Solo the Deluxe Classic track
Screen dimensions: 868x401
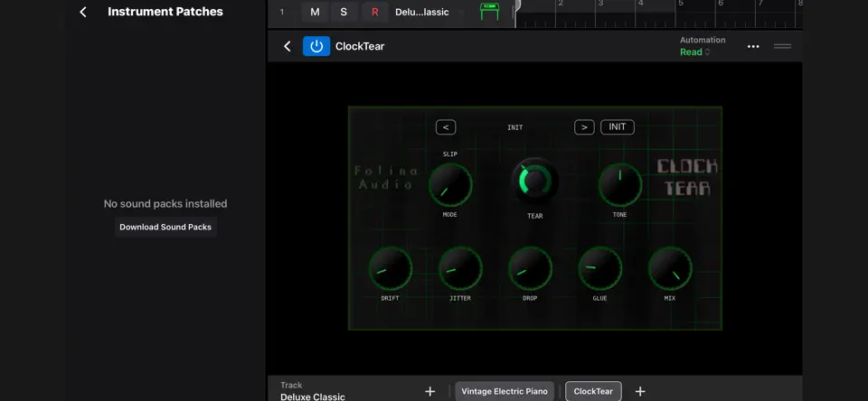click(344, 12)
